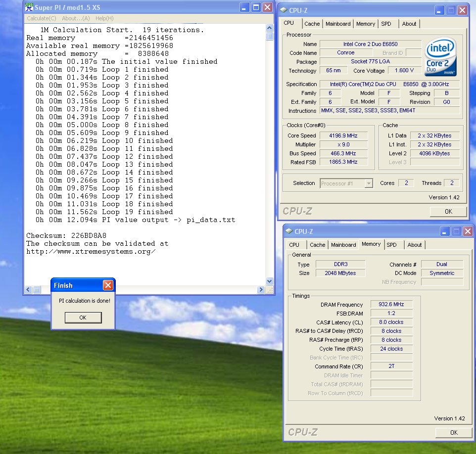Open the Help(H) menu
Image resolution: width=476 pixels, height=454 pixels.
(104, 18)
